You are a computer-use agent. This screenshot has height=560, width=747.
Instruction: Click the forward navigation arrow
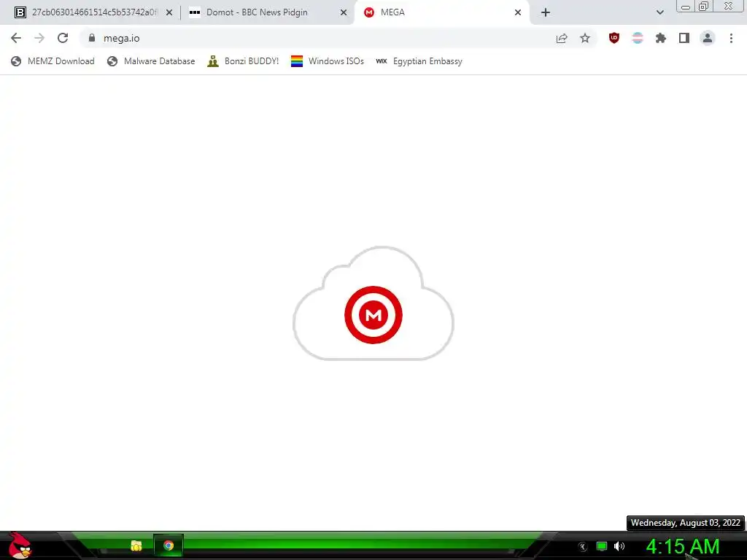click(39, 38)
